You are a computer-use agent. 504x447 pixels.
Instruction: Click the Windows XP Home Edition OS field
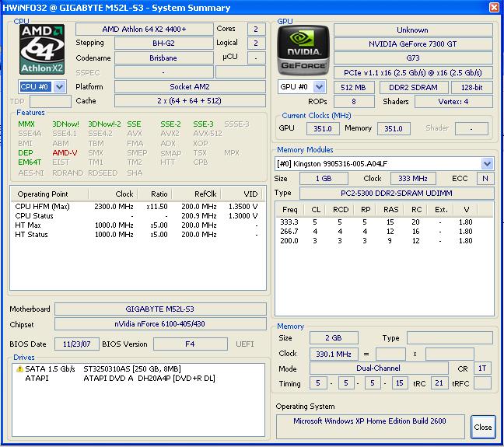click(x=370, y=427)
